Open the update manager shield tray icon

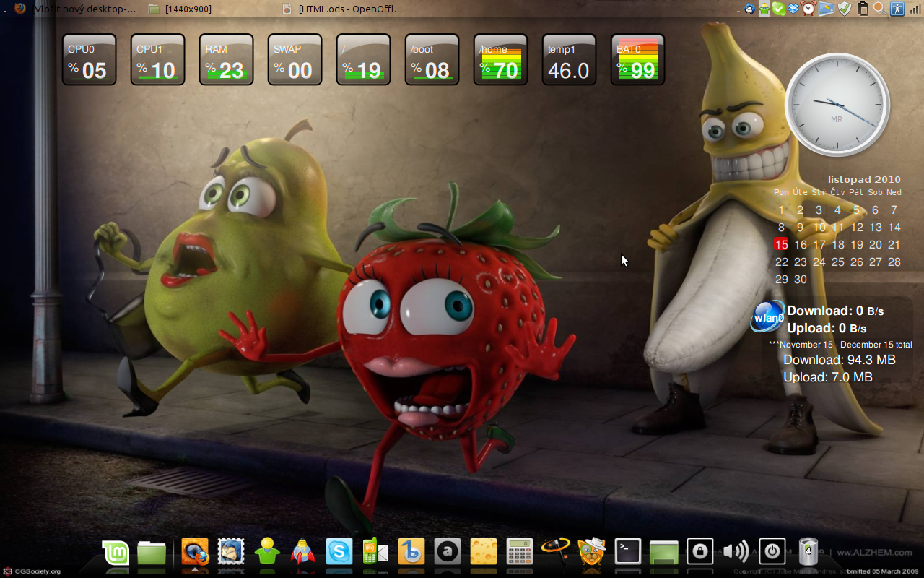845,9
